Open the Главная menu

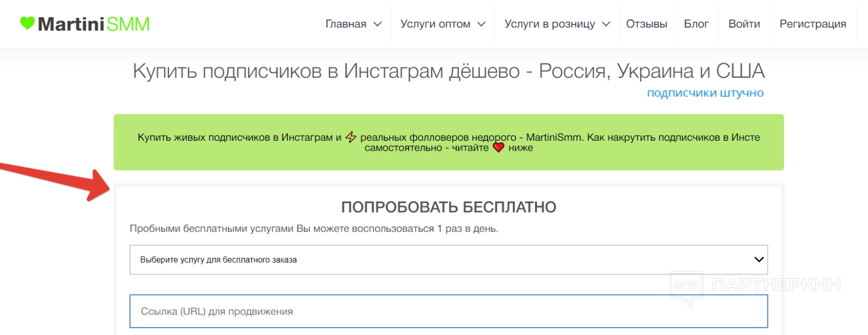click(346, 24)
